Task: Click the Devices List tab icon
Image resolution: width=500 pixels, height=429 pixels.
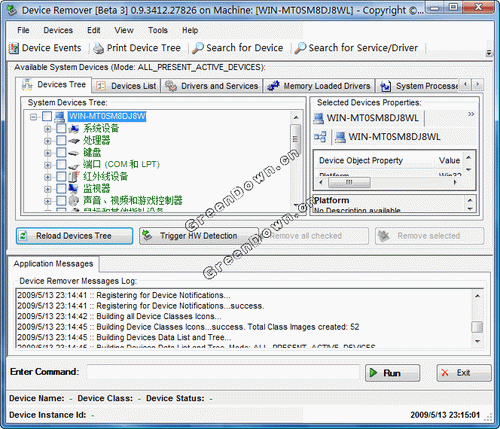Action: coord(101,86)
